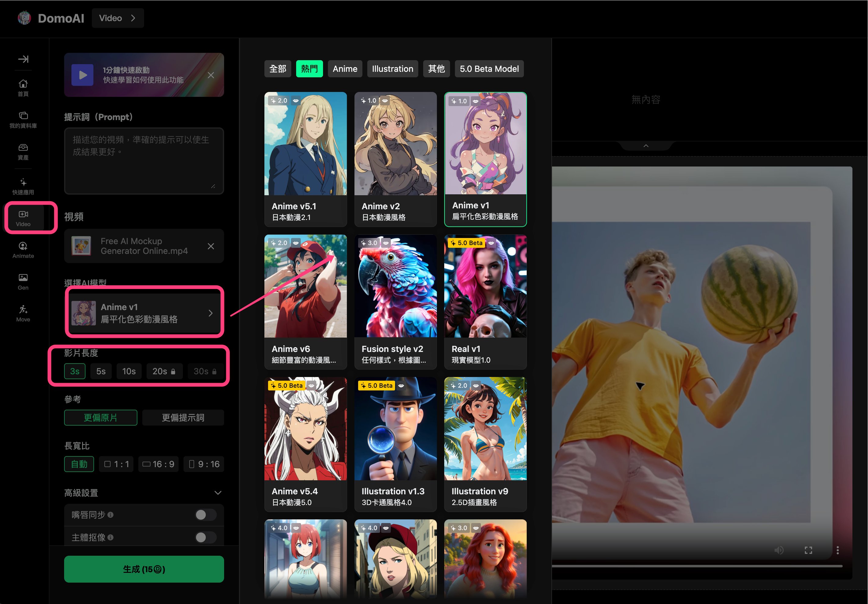The height and width of the screenshot is (604, 868).
Task: Click the fullscreen icon on video player
Action: 808,550
